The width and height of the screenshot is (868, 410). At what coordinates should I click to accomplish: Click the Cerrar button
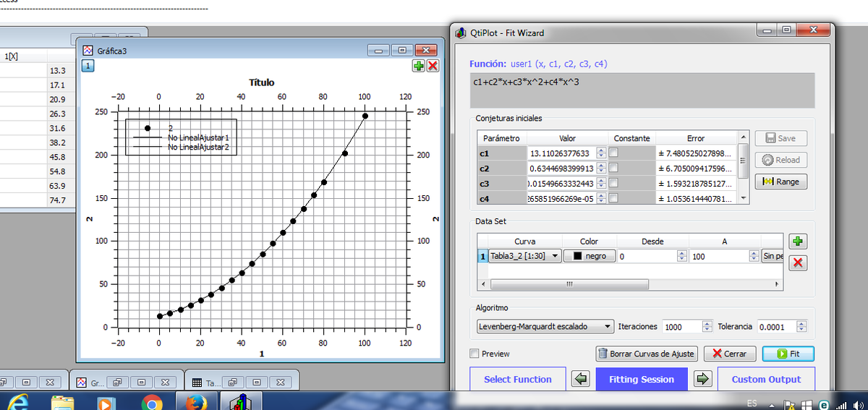pyautogui.click(x=729, y=354)
